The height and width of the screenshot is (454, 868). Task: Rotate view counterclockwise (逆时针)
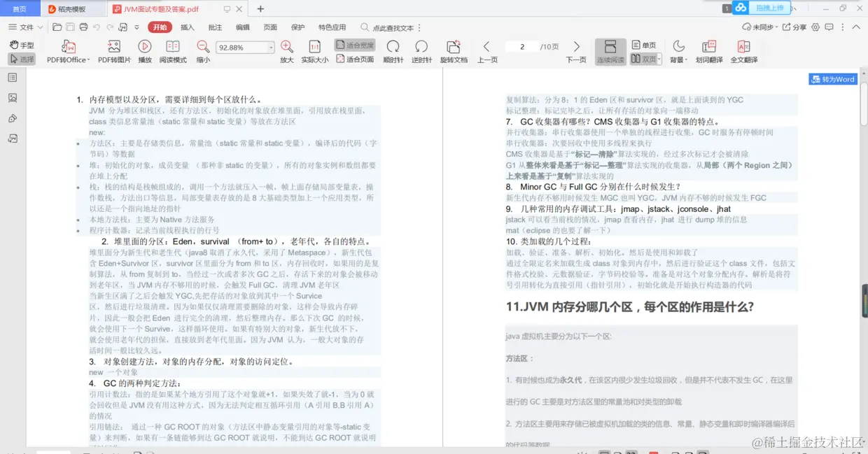point(421,51)
